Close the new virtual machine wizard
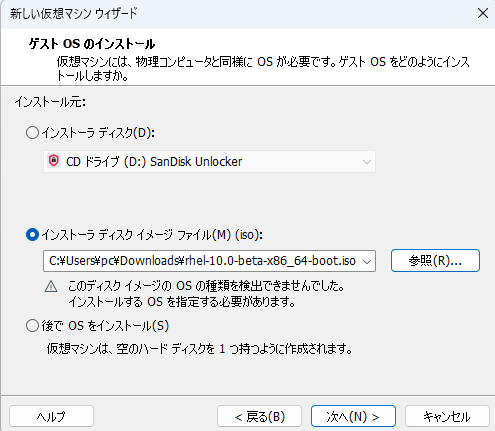495x431 pixels. pos(483,14)
